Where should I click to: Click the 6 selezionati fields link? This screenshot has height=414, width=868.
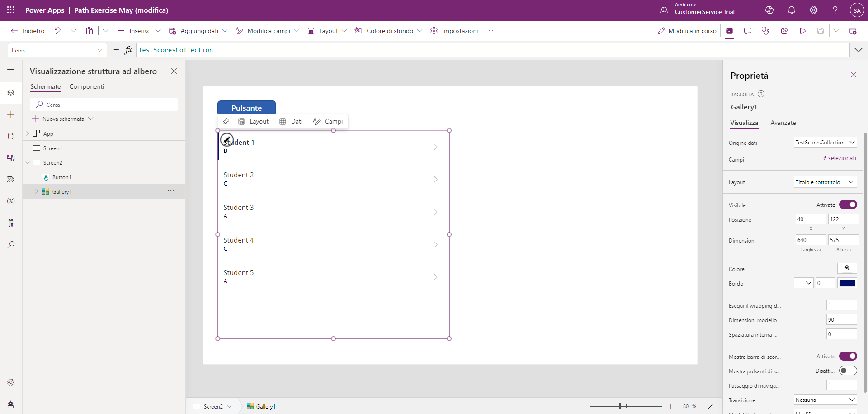tap(840, 158)
